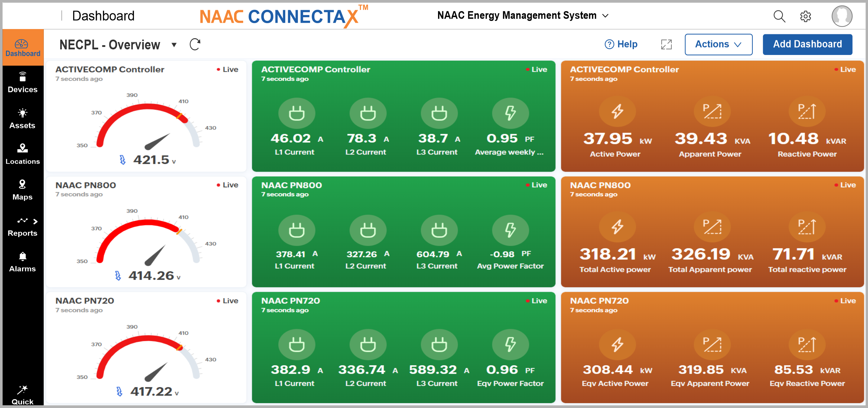Open the Dashboard panel in the sidebar

coord(22,47)
